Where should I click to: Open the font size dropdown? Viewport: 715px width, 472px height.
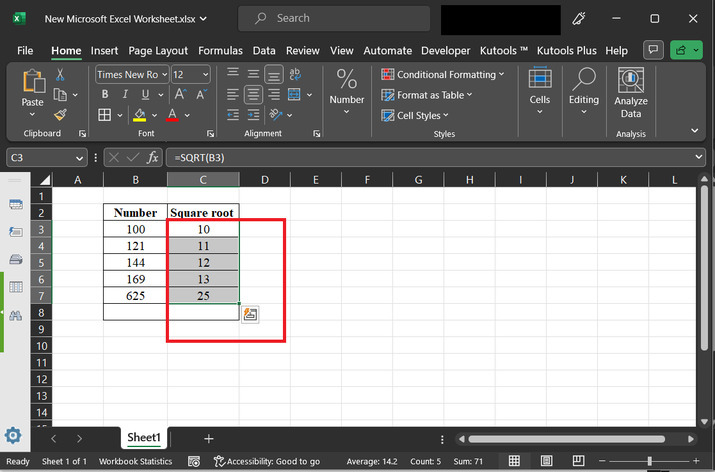pyautogui.click(x=206, y=74)
